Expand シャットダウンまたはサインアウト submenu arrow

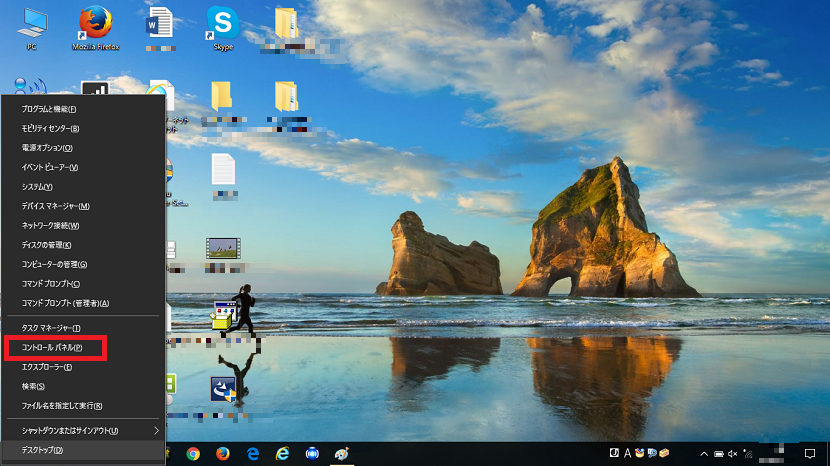[156, 431]
